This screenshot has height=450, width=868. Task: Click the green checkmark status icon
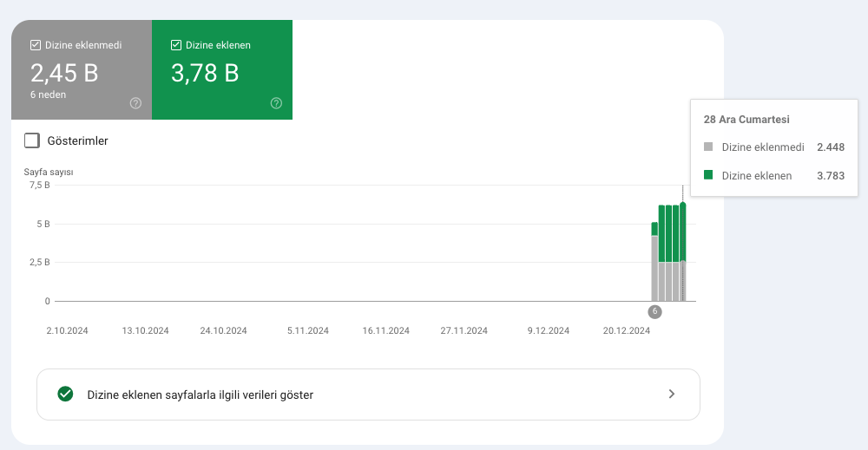point(65,395)
